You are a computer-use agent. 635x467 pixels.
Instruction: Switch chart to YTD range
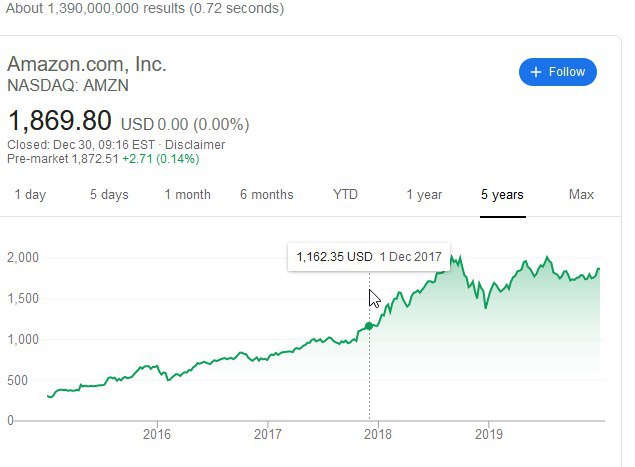point(345,194)
